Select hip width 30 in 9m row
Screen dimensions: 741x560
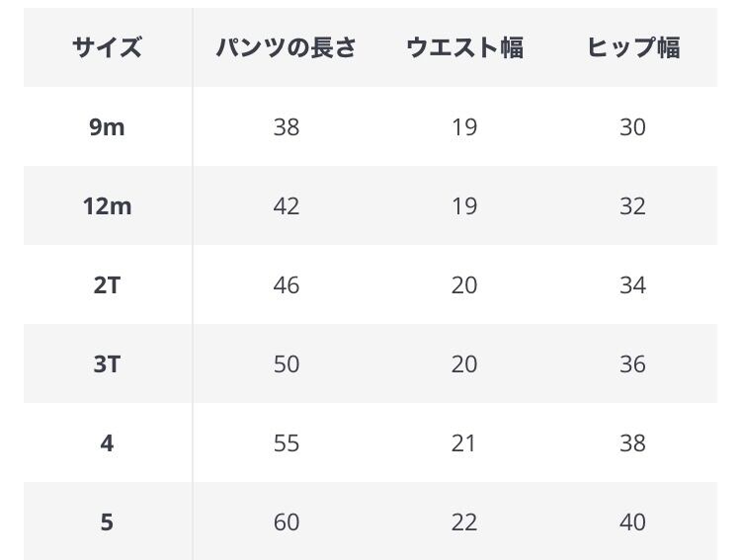[x=632, y=127]
